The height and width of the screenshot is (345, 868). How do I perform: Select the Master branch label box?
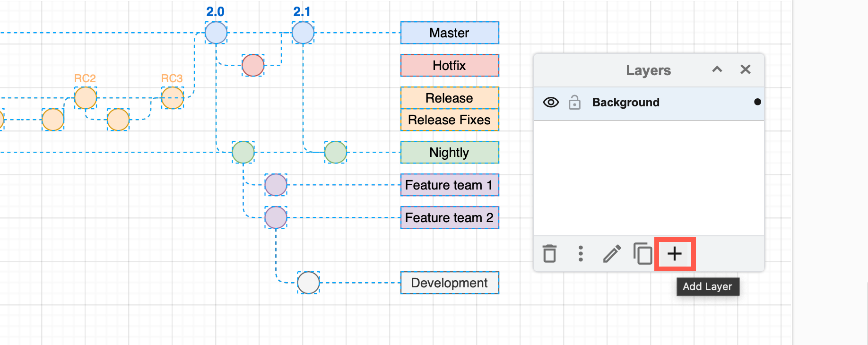[x=449, y=33]
